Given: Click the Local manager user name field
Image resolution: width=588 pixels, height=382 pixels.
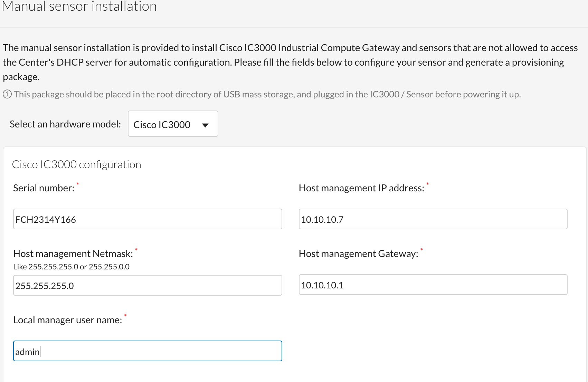Looking at the screenshot, I should 148,351.
